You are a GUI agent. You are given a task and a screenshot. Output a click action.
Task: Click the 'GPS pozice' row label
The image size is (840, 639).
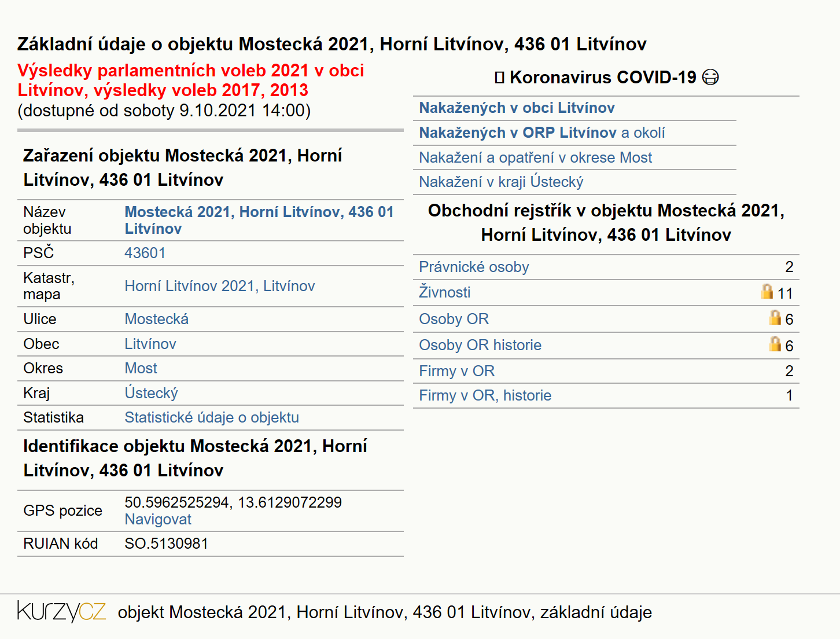[x=62, y=511]
